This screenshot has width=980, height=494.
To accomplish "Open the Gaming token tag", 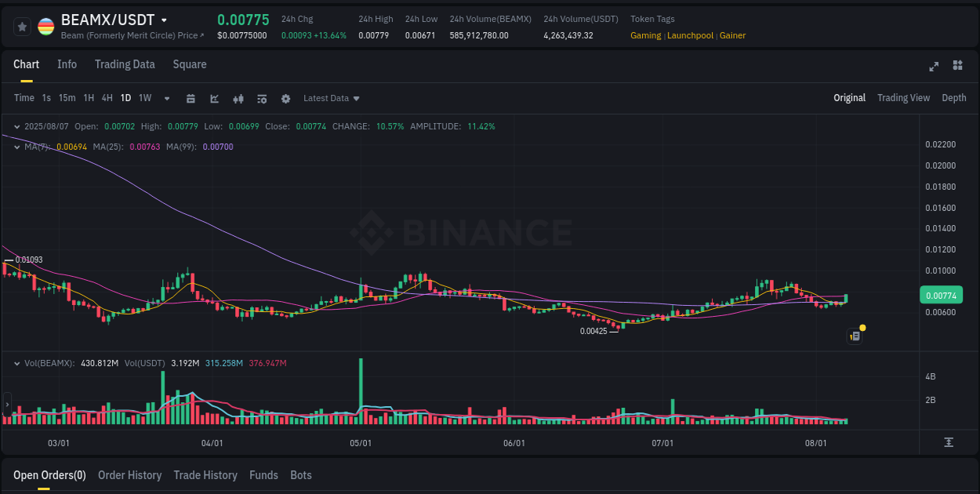I will click(645, 35).
